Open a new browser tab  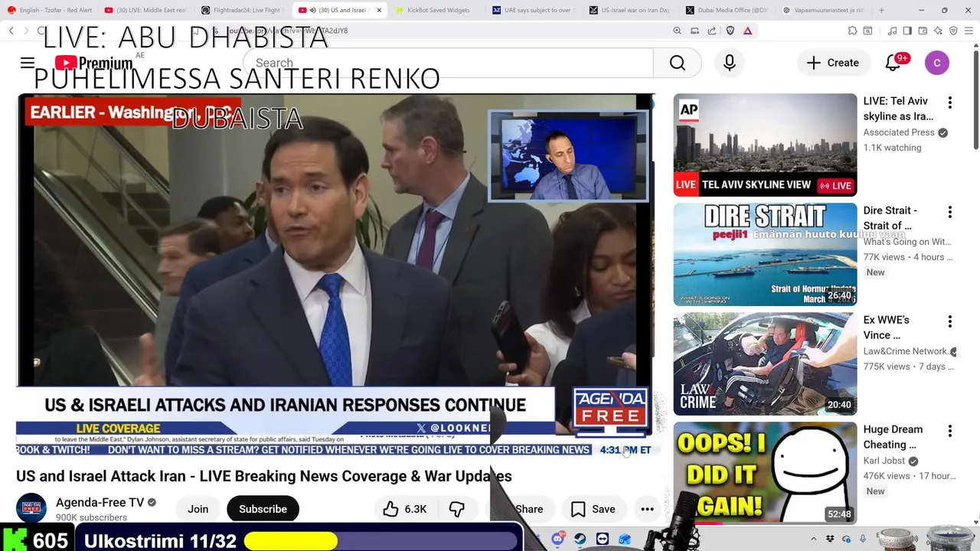pyautogui.click(x=881, y=10)
